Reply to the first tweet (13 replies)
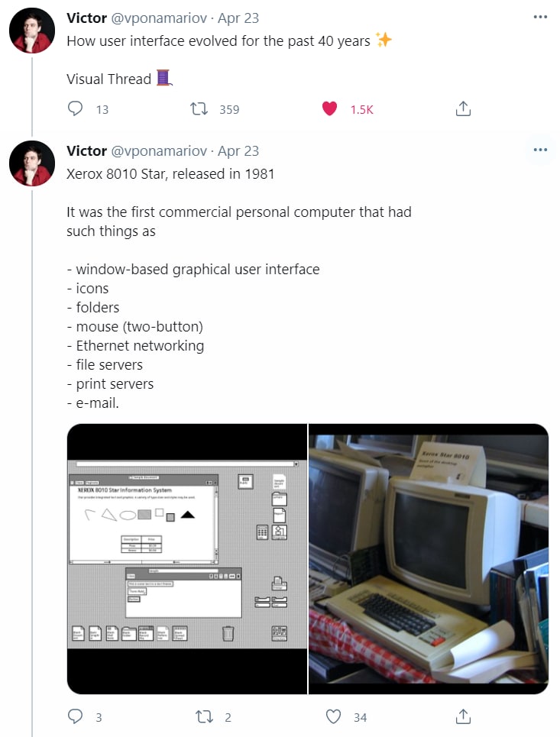The height and width of the screenshot is (737, 560). (x=75, y=108)
